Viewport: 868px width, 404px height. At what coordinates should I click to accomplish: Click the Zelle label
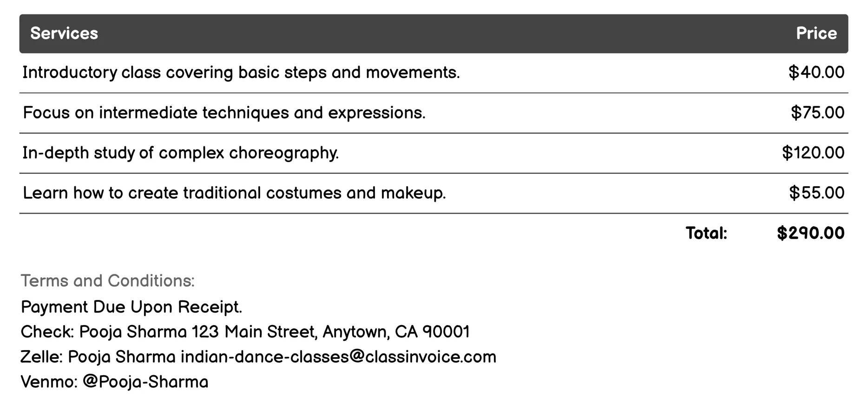pyautogui.click(x=41, y=357)
